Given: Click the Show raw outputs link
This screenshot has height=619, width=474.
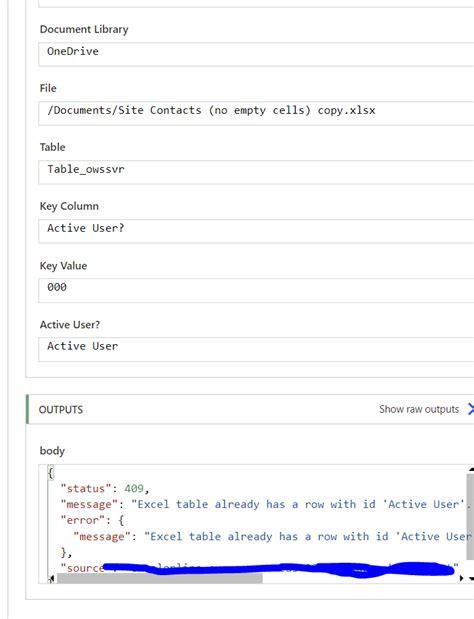Looking at the screenshot, I should coord(419,409).
